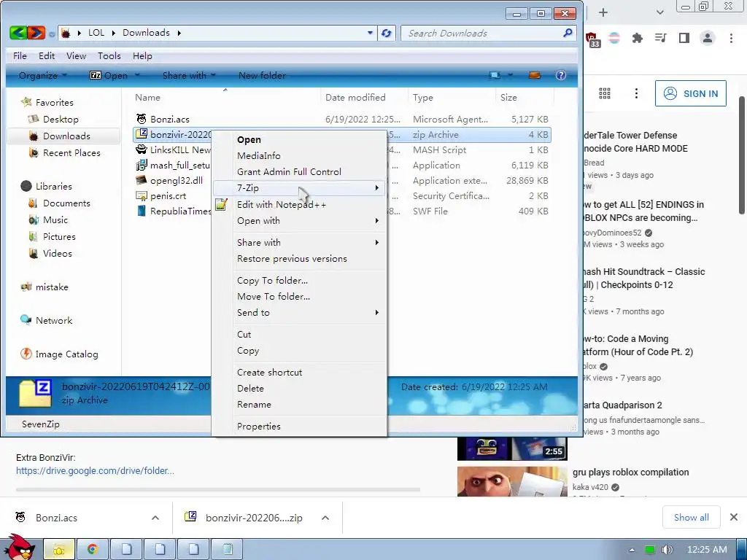Image resolution: width=747 pixels, height=560 pixels.
Task: Click the refresh button beside address bar
Action: click(x=387, y=33)
